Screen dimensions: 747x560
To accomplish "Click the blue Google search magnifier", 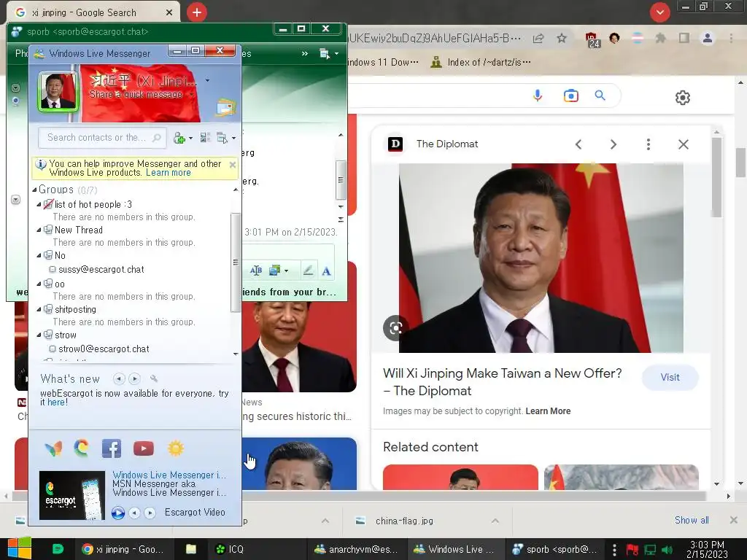I will coord(600,96).
